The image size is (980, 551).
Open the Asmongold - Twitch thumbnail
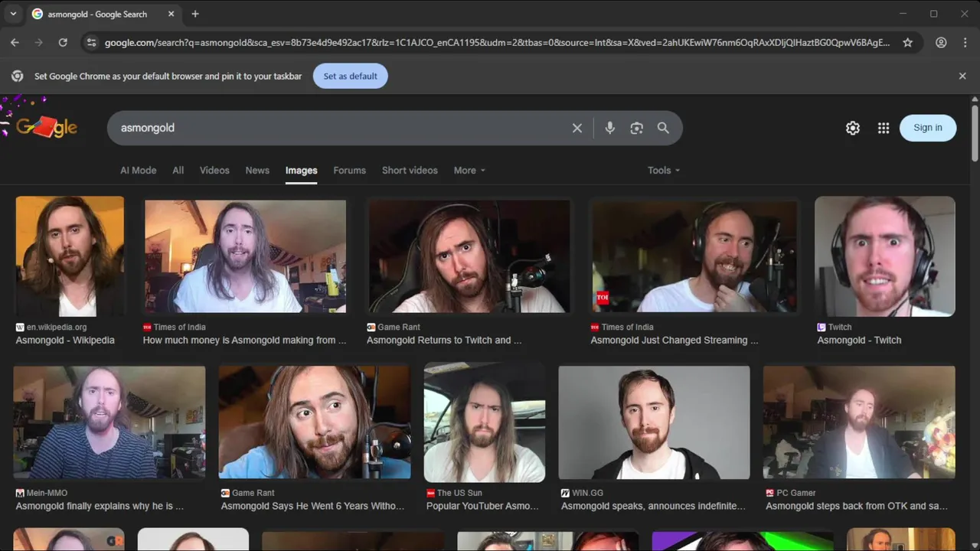tap(885, 256)
